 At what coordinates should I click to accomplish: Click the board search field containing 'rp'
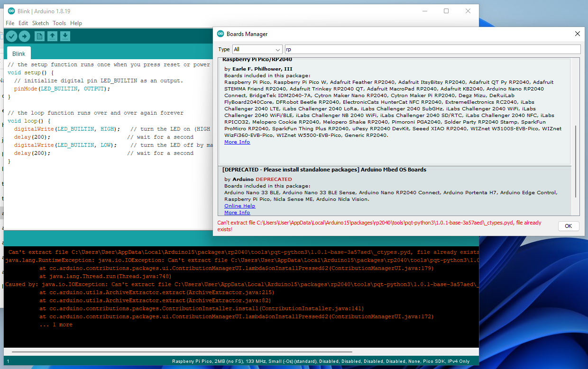[432, 49]
